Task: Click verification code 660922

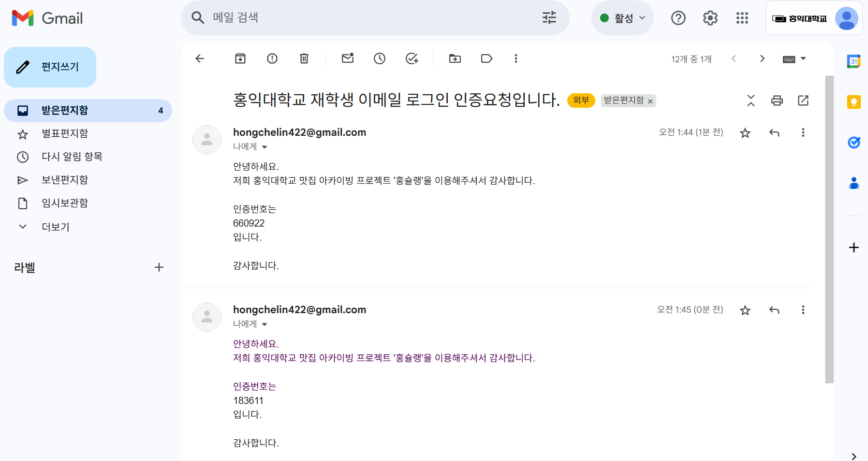Action: point(249,223)
